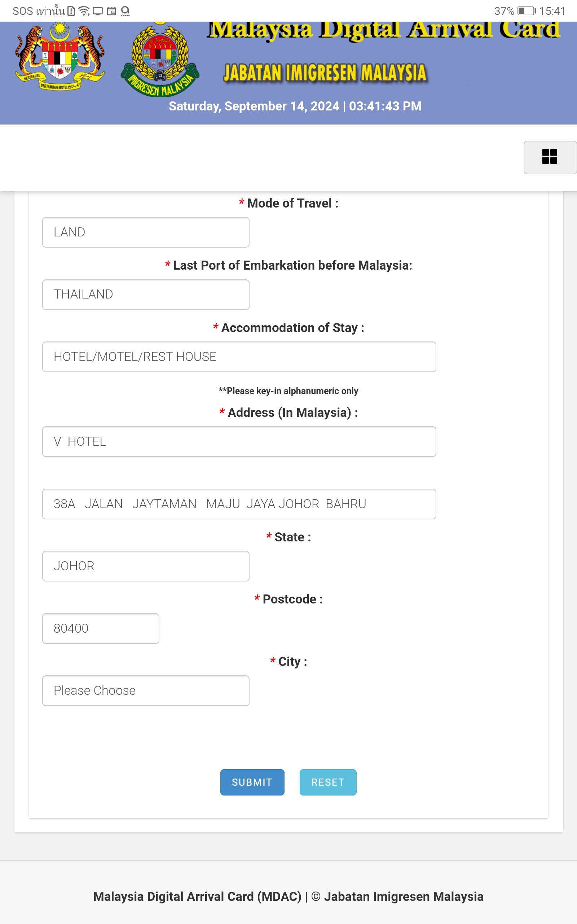Focus the Postcode field showing 80400
Image resolution: width=577 pixels, height=924 pixels.
click(x=101, y=628)
